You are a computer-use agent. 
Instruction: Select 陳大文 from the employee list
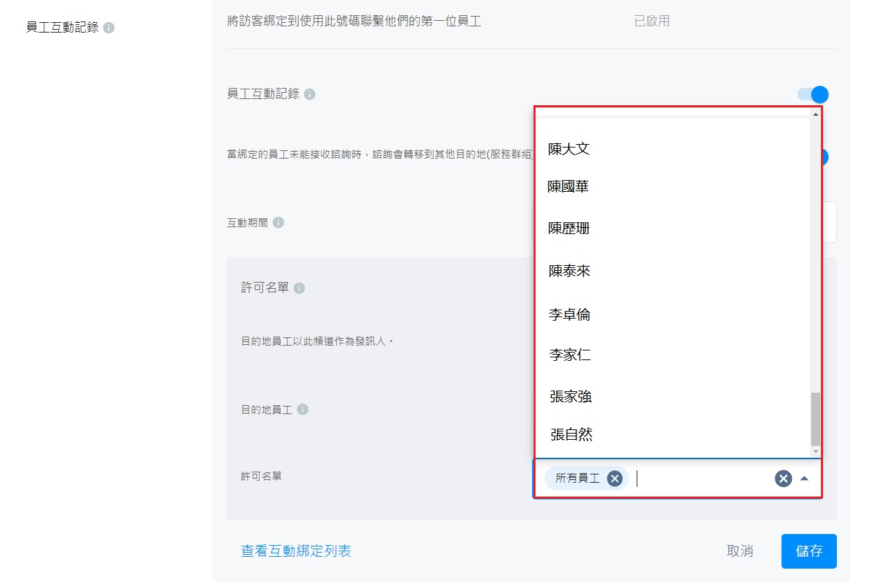point(569,149)
